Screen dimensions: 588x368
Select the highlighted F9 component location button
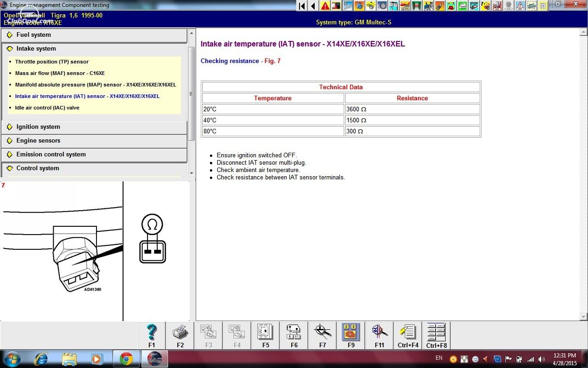(x=351, y=335)
